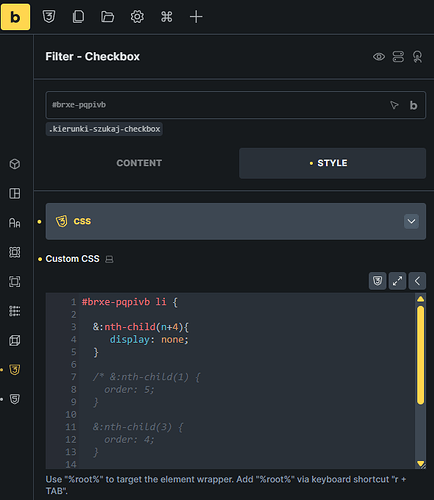434x500 pixels.
Task: Toggle the eye visibility icon for Filter - Checkbox
Action: pos(379,57)
